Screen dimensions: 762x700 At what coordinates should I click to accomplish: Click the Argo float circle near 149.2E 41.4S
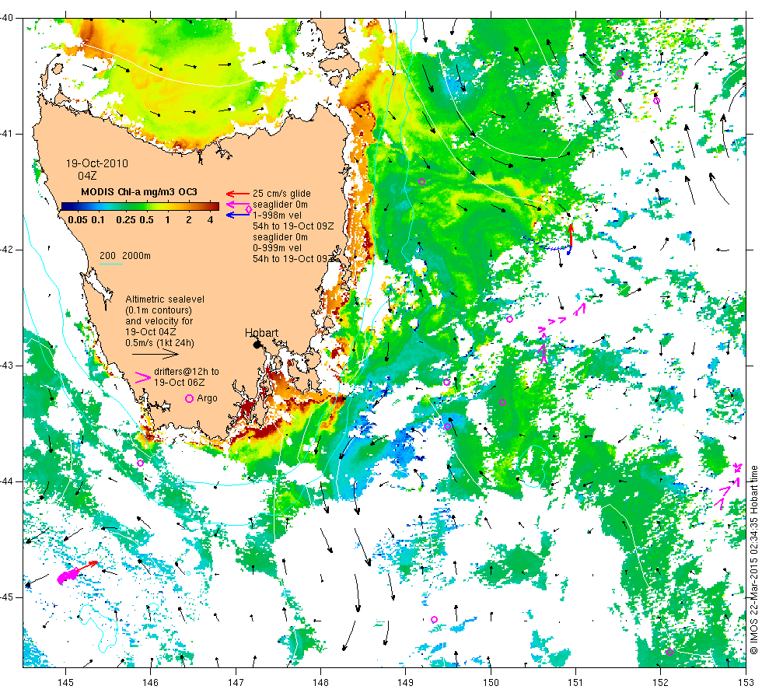(x=421, y=182)
